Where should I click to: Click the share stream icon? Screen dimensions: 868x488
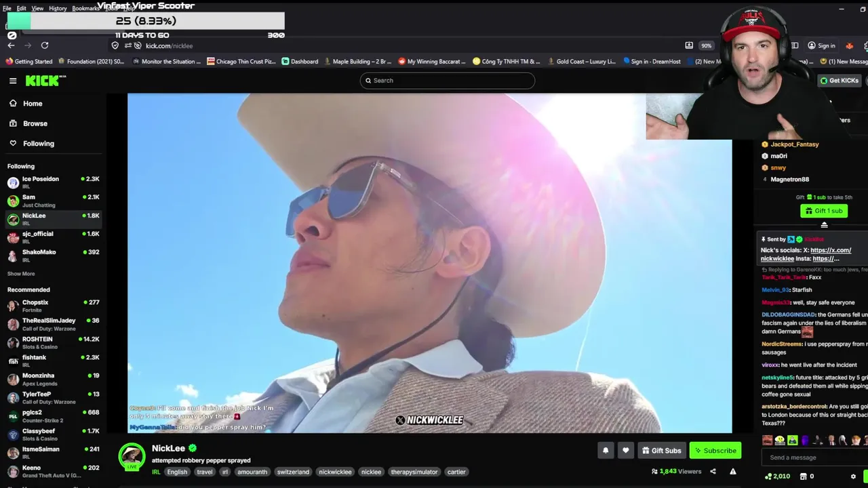point(713,471)
